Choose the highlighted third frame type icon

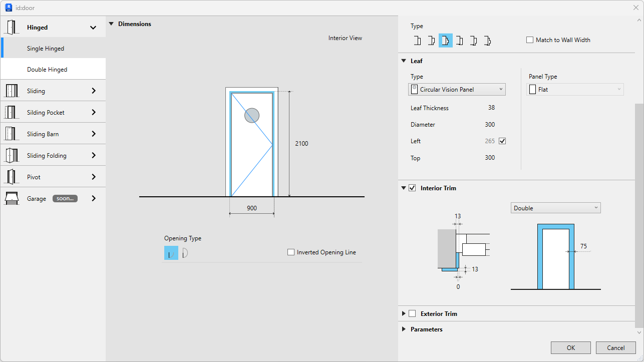(445, 41)
